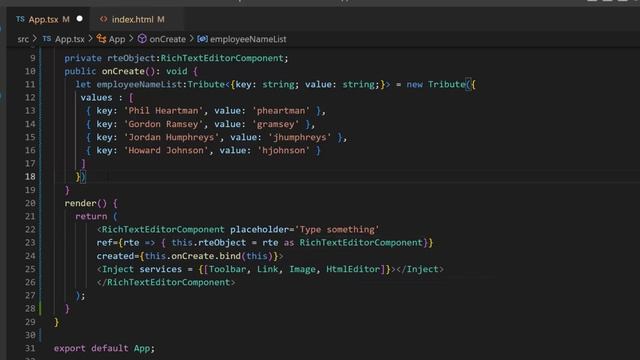This screenshot has width=640, height=360.
Task: Click 'onCreate' method name on line 10
Action: (x=123, y=71)
